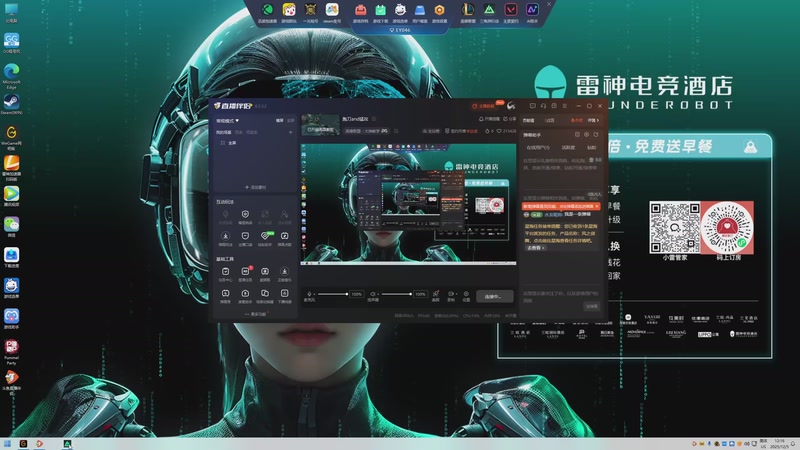The height and width of the screenshot is (450, 800).
Task: Launch Valorant from the top dock
Action: (511, 9)
